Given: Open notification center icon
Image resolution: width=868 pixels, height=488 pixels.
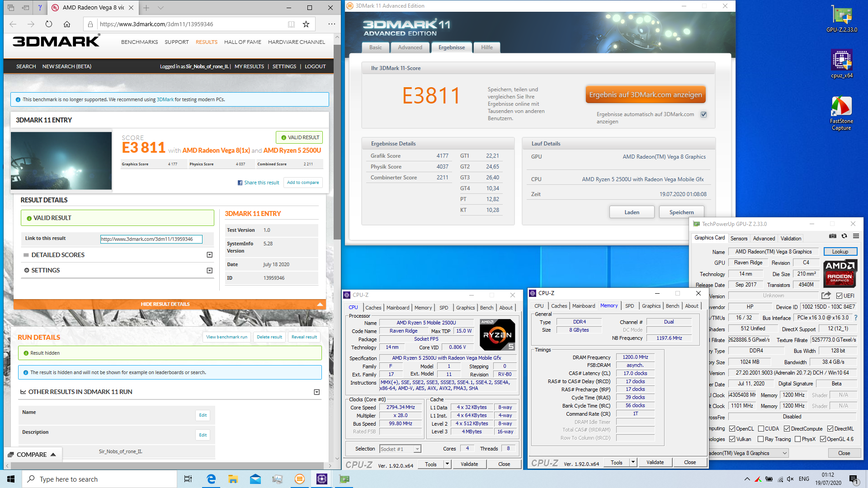Looking at the screenshot, I should pos(853,479).
